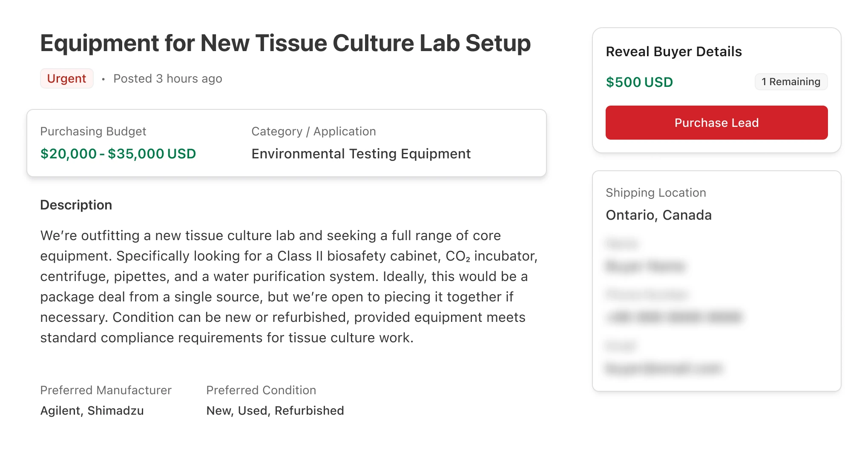Click the blurred phone number value
The height and width of the screenshot is (453, 868).
click(674, 317)
